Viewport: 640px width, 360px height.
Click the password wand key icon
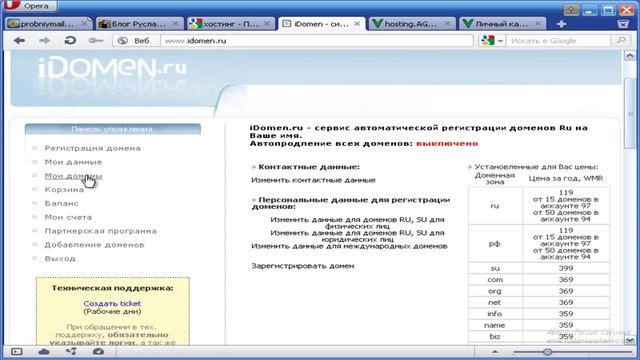[x=96, y=40]
